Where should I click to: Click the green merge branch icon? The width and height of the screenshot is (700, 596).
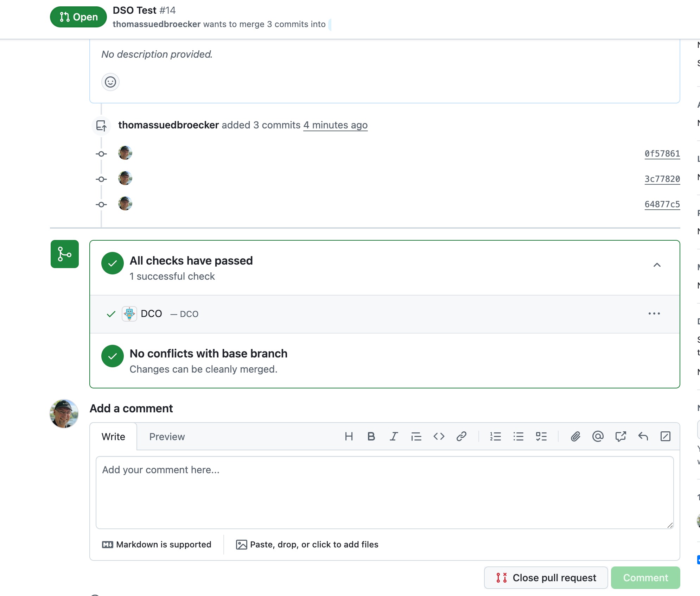[x=65, y=254]
